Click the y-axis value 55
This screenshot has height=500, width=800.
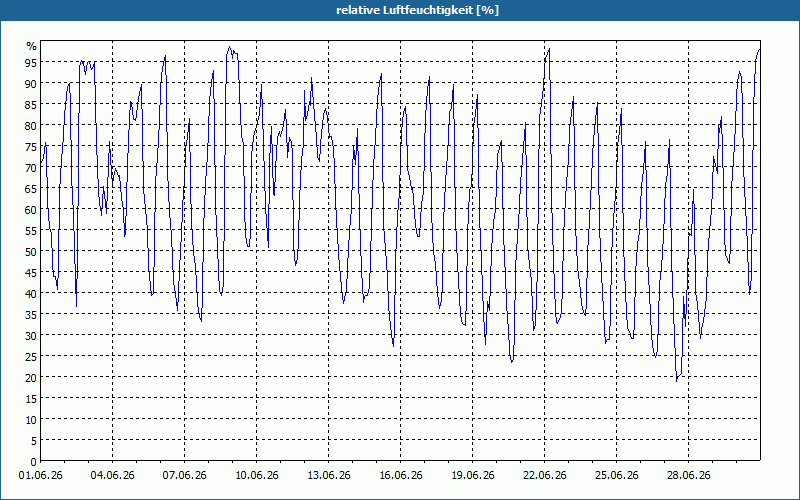click(x=31, y=231)
